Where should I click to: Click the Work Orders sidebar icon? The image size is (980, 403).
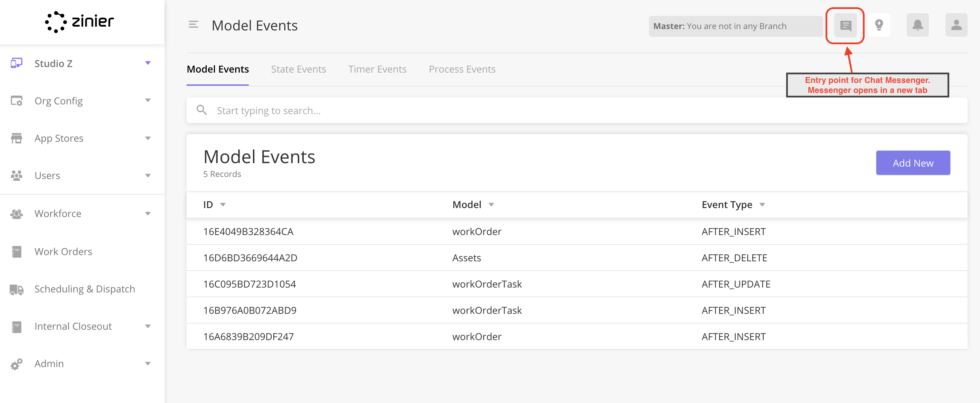click(x=16, y=252)
